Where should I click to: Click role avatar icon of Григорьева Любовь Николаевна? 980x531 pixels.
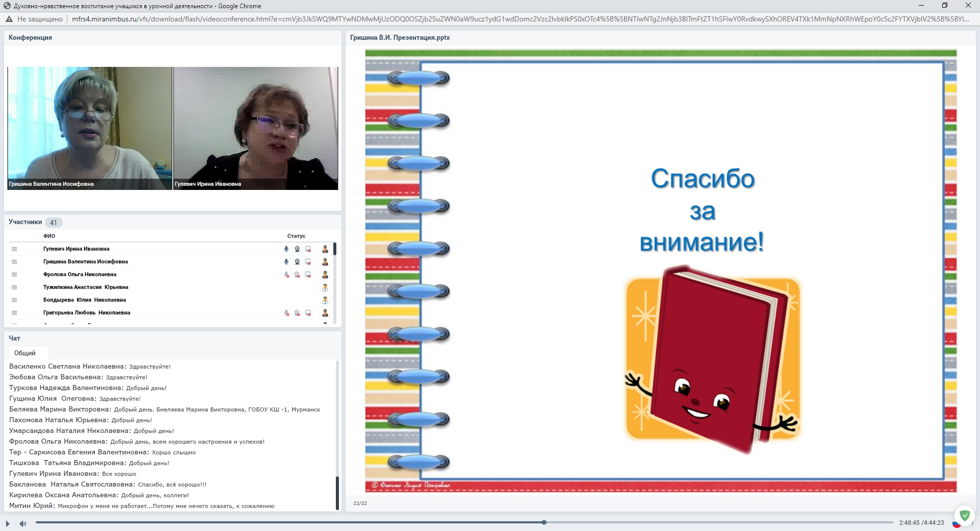pyautogui.click(x=325, y=313)
